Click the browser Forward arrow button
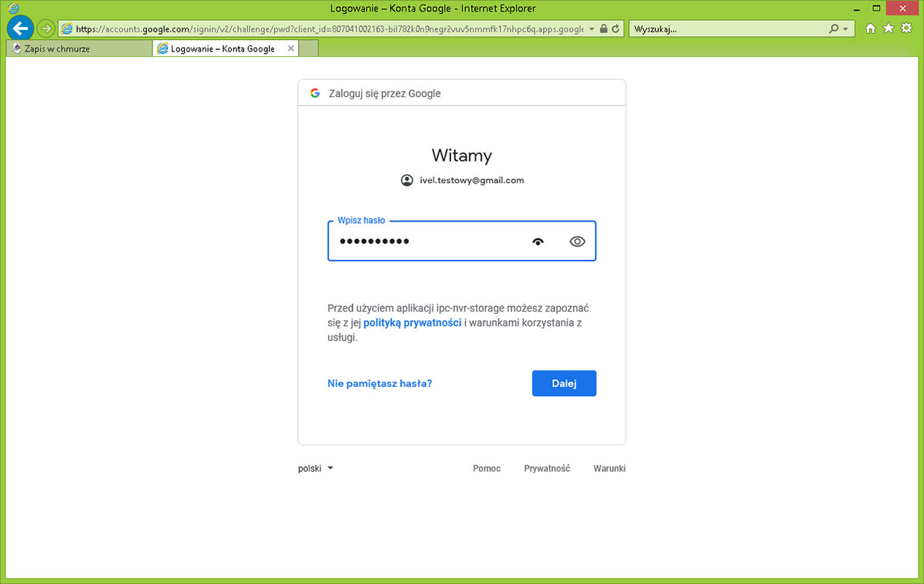This screenshot has height=584, width=924. pos(46,28)
